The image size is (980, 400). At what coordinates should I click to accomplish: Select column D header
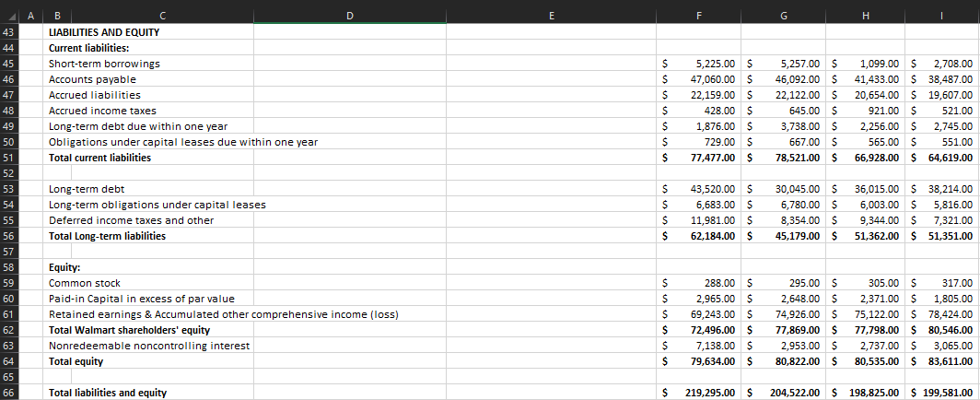pos(349,17)
